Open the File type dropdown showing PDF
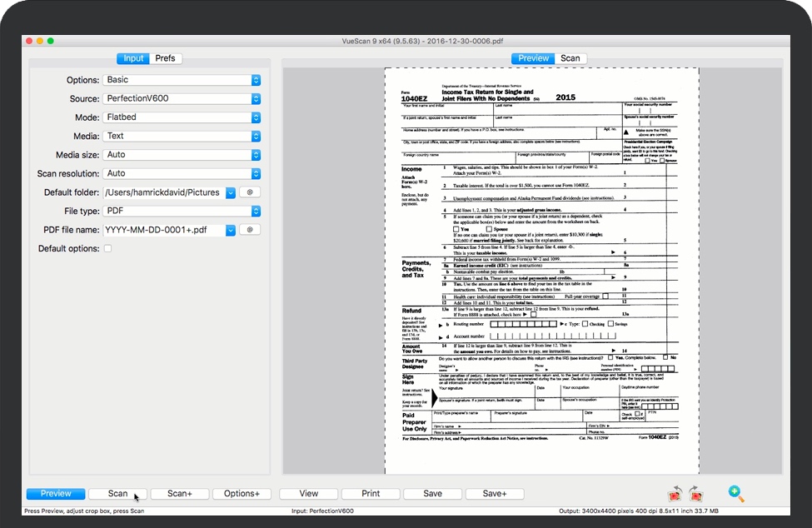812x528 pixels. (x=256, y=212)
